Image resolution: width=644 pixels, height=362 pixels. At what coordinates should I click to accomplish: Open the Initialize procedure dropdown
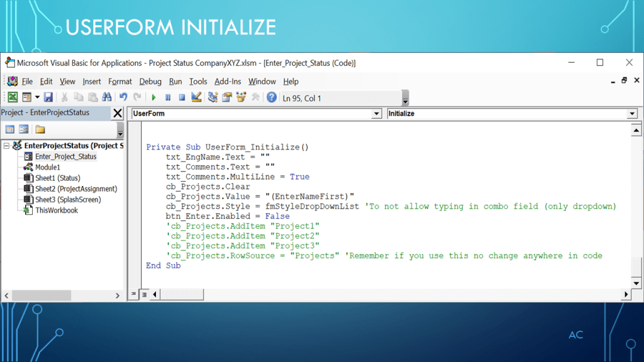tap(632, 114)
